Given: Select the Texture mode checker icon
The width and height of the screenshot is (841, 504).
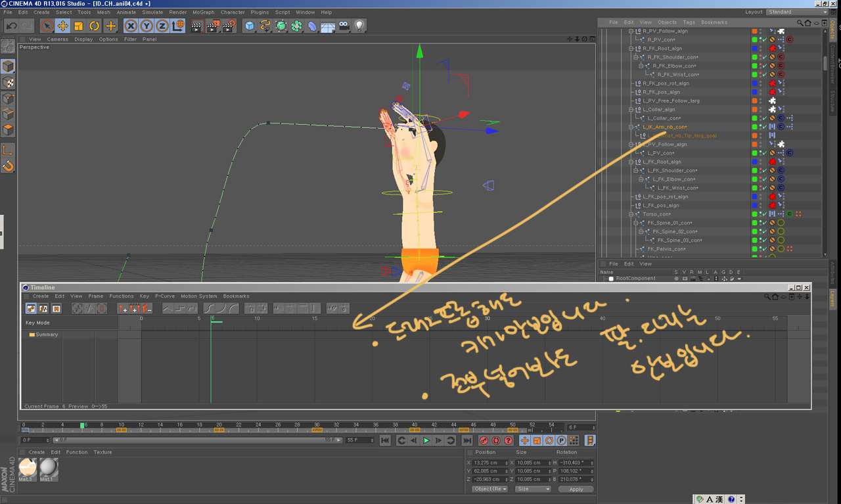Looking at the screenshot, I should tap(8, 83).
